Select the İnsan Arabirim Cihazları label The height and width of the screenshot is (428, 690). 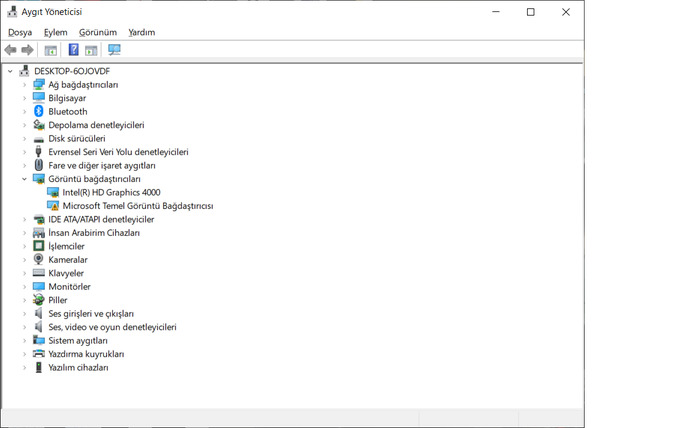click(x=94, y=233)
